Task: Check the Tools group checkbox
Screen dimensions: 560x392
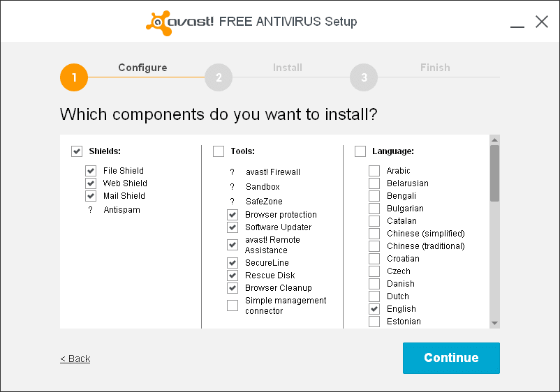Action: 219,151
